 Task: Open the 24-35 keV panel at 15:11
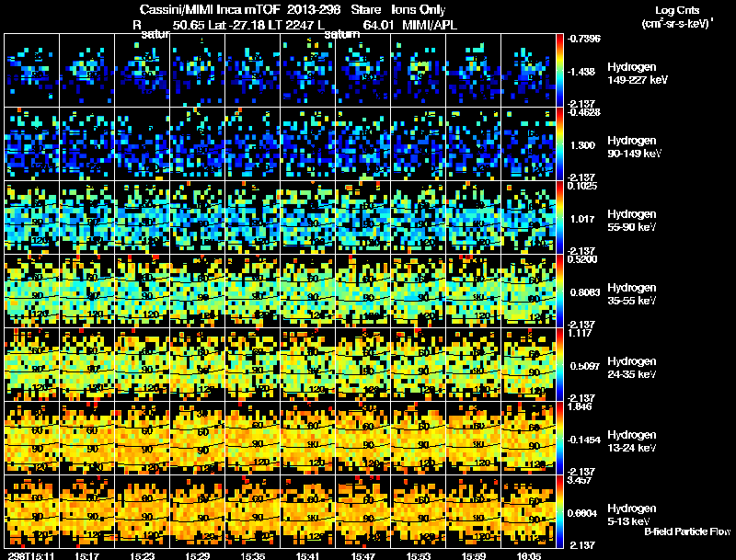point(31,364)
